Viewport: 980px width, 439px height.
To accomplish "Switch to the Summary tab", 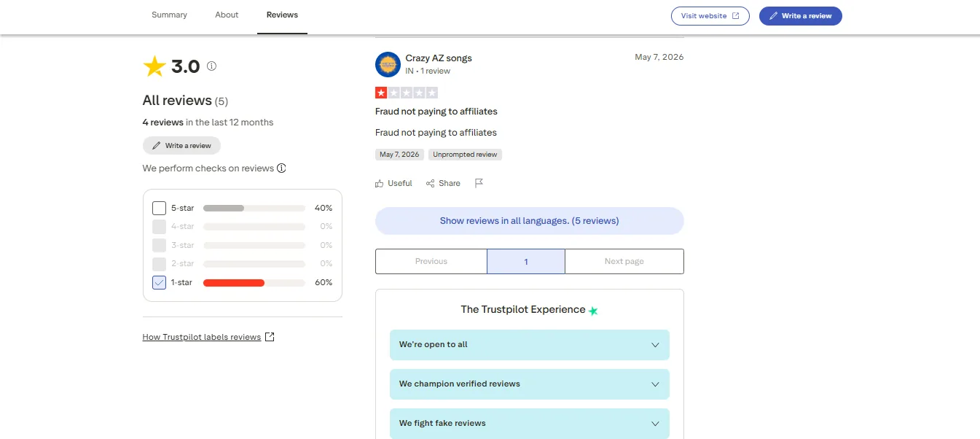I will [x=169, y=15].
